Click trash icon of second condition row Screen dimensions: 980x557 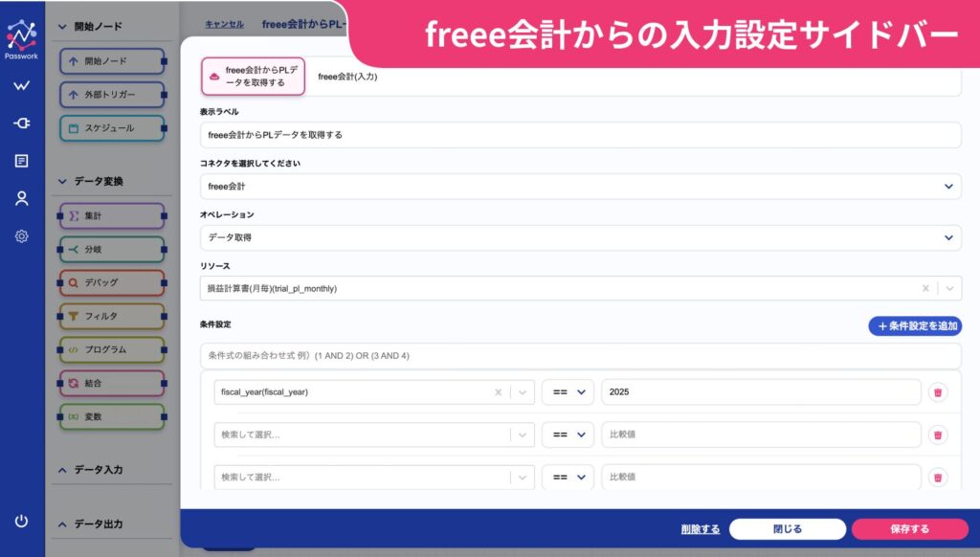pos(938,435)
